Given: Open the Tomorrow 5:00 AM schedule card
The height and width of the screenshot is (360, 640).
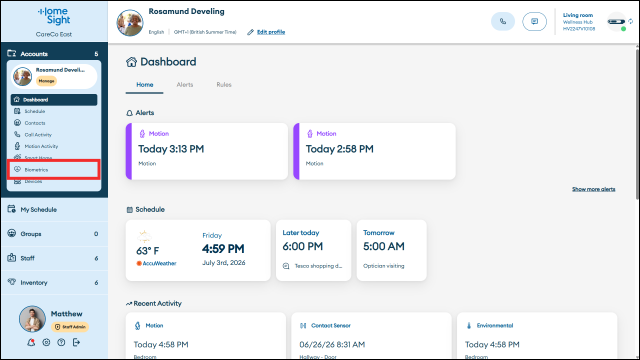Looking at the screenshot, I should coord(391,250).
